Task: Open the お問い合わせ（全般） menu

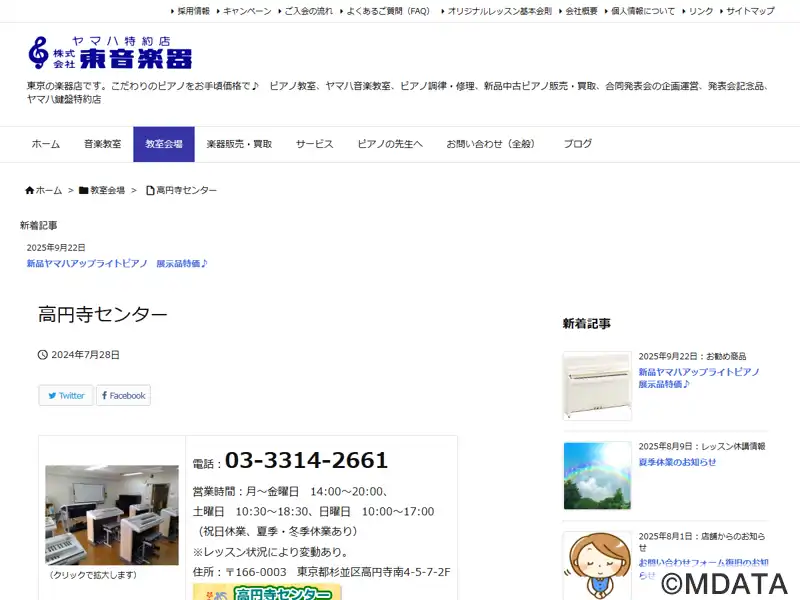Action: click(491, 144)
